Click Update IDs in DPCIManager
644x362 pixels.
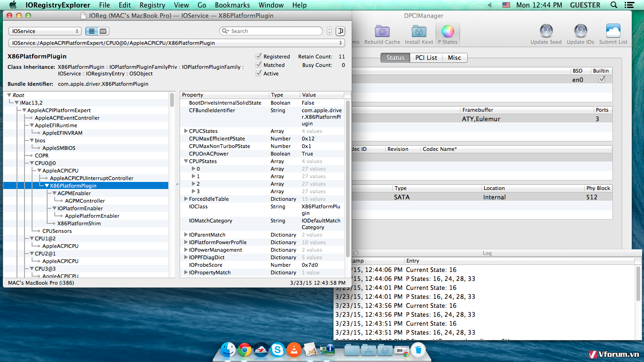point(580,34)
